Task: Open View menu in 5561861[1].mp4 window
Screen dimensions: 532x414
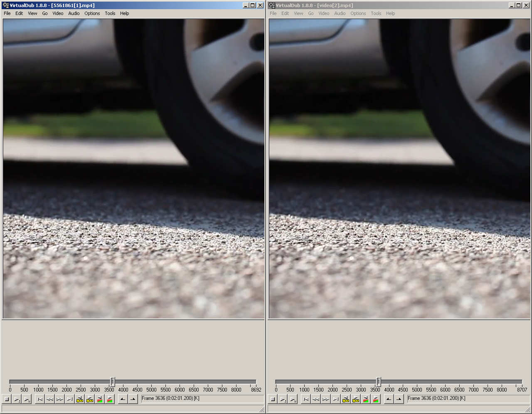Action: coord(32,13)
